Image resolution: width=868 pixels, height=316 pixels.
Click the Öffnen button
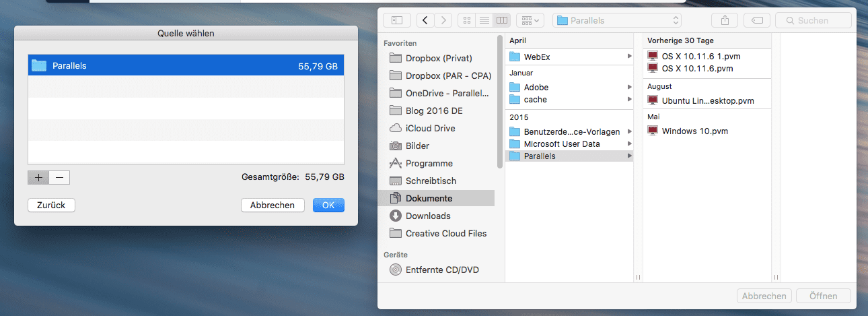point(824,296)
